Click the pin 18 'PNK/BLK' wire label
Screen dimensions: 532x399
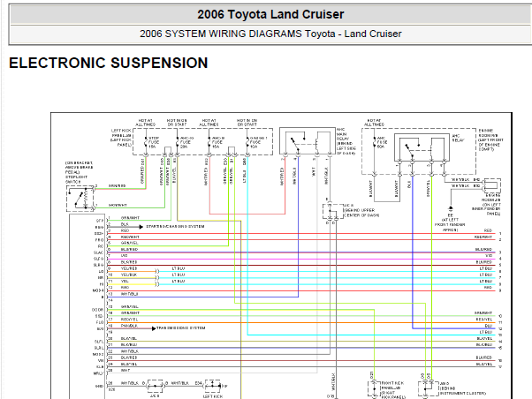[129, 326]
